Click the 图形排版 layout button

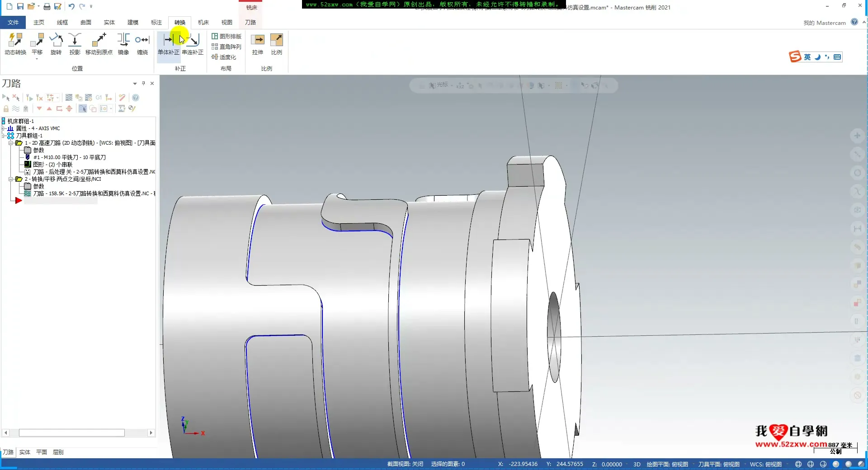pyautogui.click(x=226, y=36)
